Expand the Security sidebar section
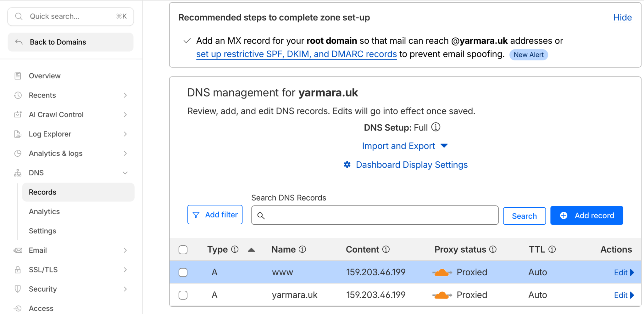The image size is (644, 314). 125,289
